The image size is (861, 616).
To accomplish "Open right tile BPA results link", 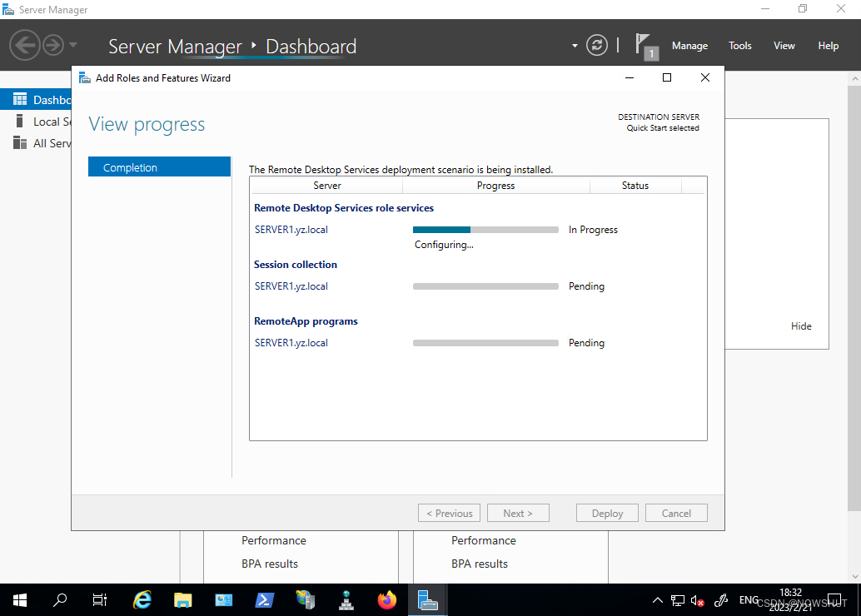I will point(480,564).
